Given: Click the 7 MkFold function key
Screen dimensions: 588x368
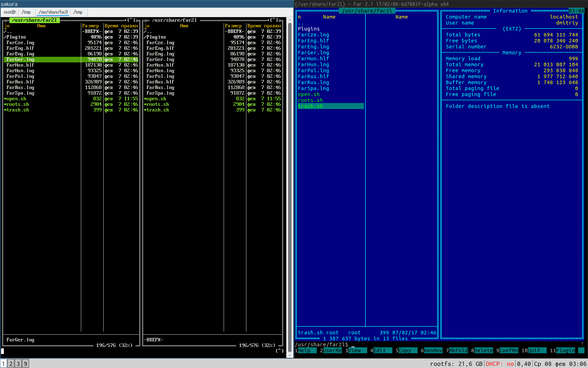Looking at the screenshot, I should pyautogui.click(x=457, y=350).
